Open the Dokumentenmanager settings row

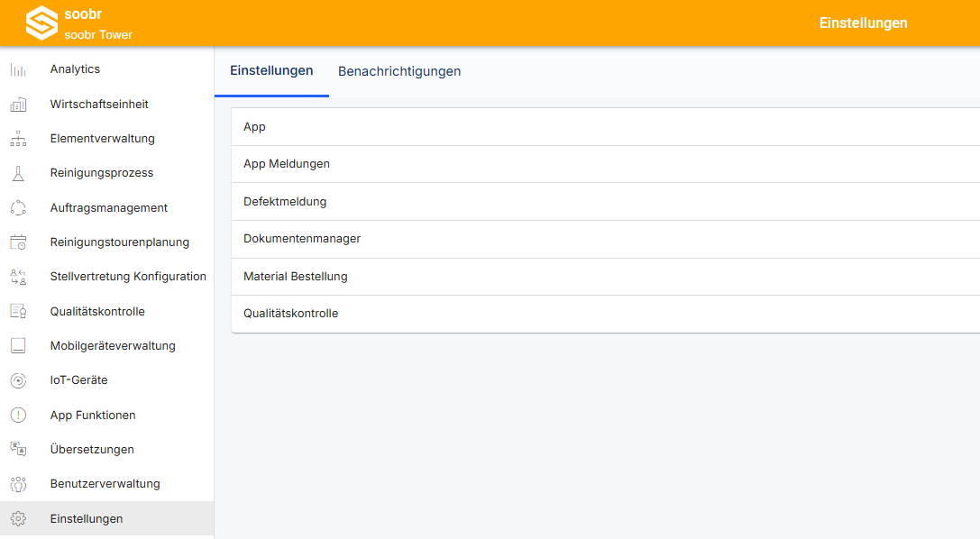coord(606,239)
